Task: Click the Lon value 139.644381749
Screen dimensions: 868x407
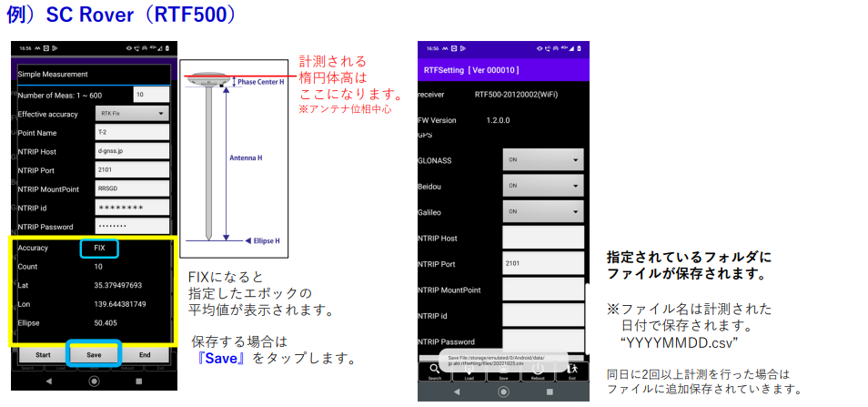Action: tap(119, 304)
